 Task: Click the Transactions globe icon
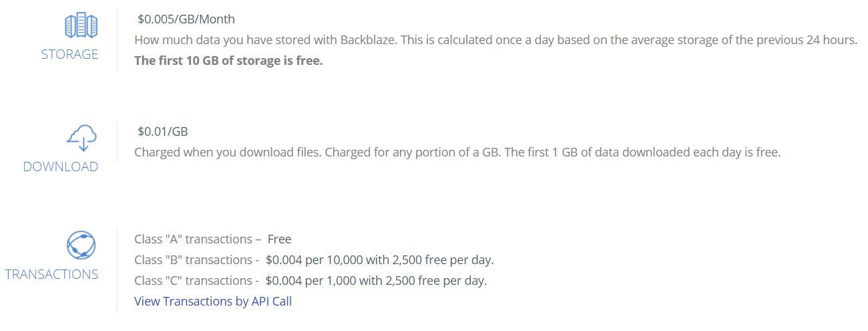(x=81, y=245)
